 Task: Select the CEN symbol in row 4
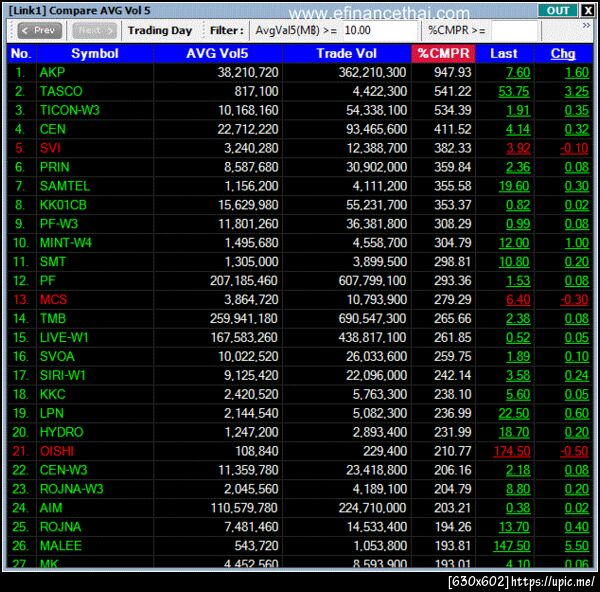click(x=52, y=129)
